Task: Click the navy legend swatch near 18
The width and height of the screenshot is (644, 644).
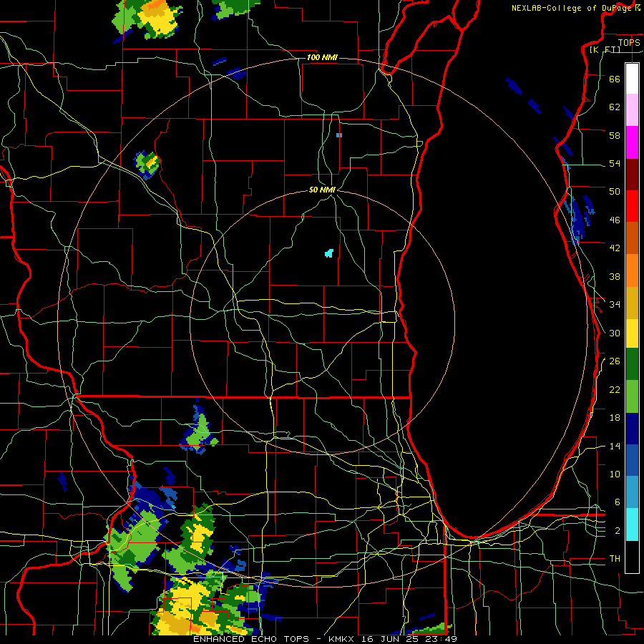Action: [x=632, y=429]
